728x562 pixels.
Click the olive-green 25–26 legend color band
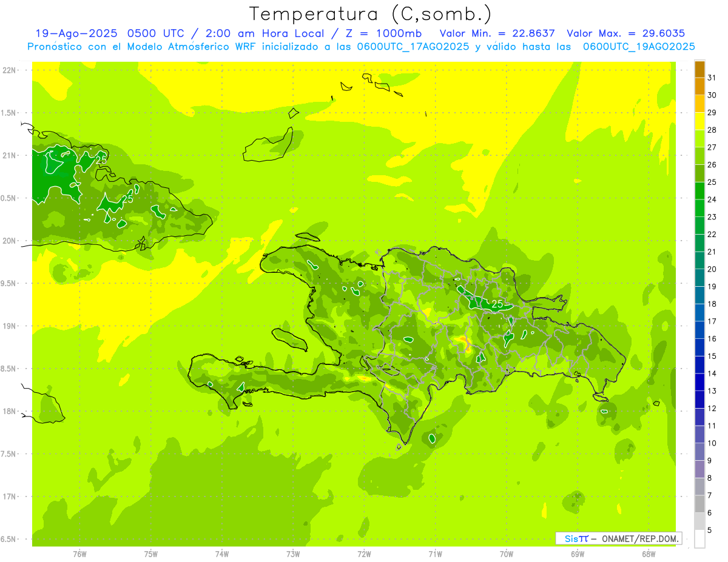tap(699, 173)
